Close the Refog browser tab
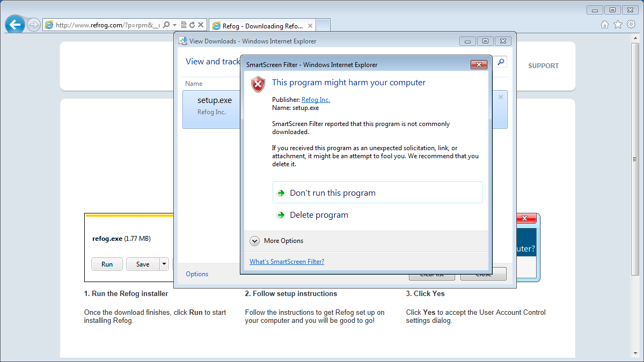The image size is (644, 362). [309, 25]
